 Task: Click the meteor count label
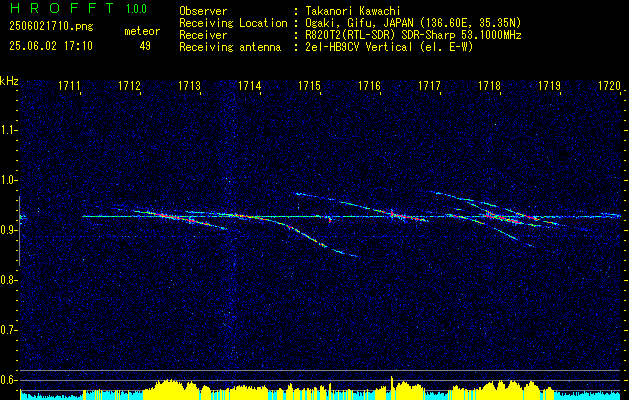(142, 31)
